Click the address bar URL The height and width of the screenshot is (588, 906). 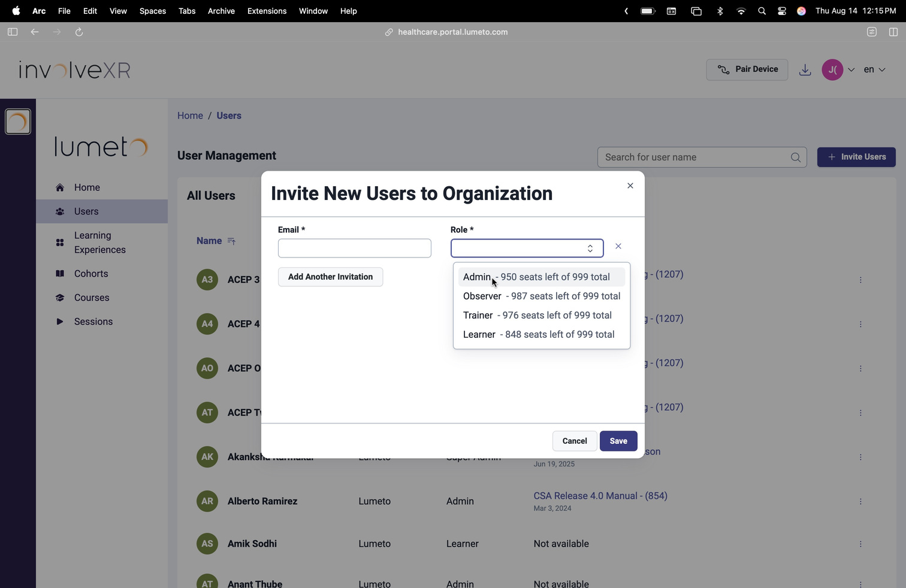click(452, 32)
